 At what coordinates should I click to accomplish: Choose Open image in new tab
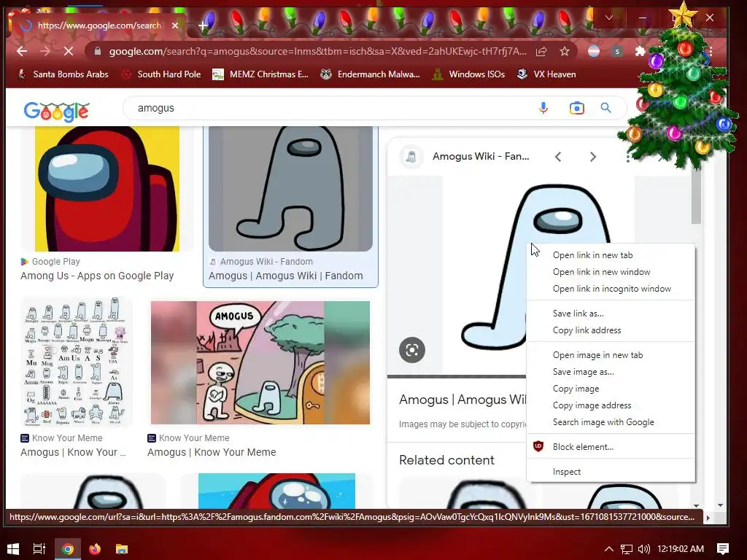(x=611, y=355)
